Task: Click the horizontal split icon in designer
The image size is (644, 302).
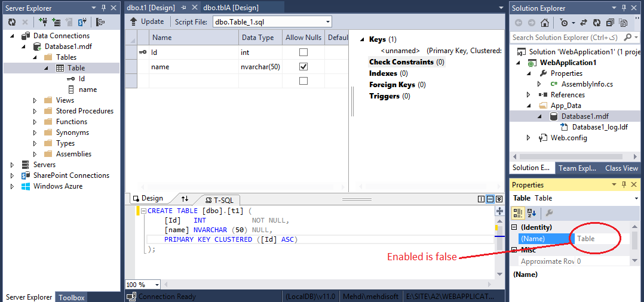Action: pos(490,199)
